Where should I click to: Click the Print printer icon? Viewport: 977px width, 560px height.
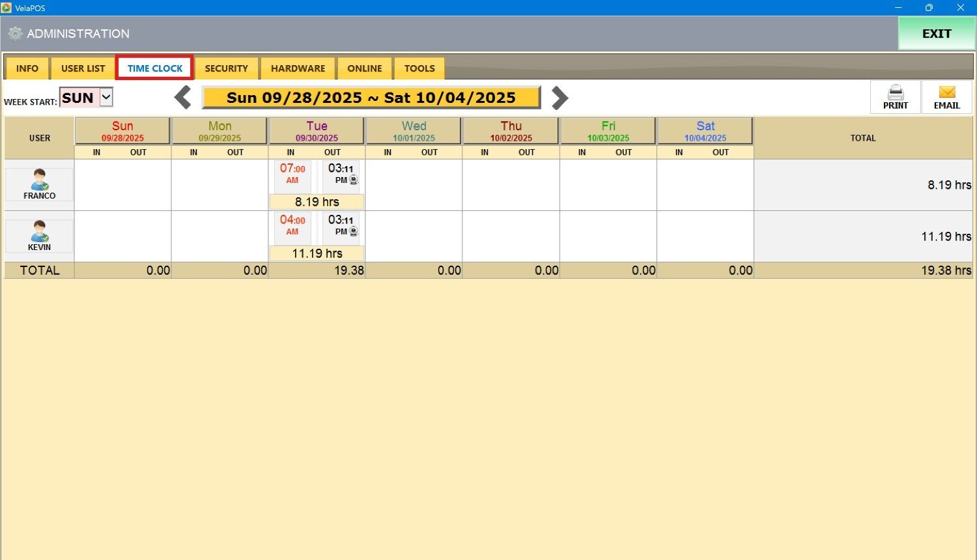click(x=895, y=92)
